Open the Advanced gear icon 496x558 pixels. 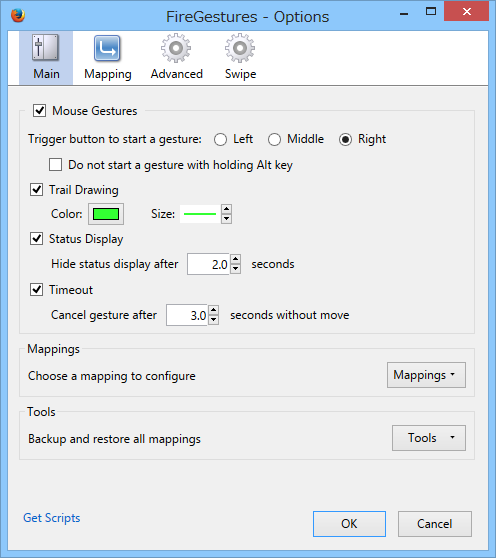coord(176,48)
